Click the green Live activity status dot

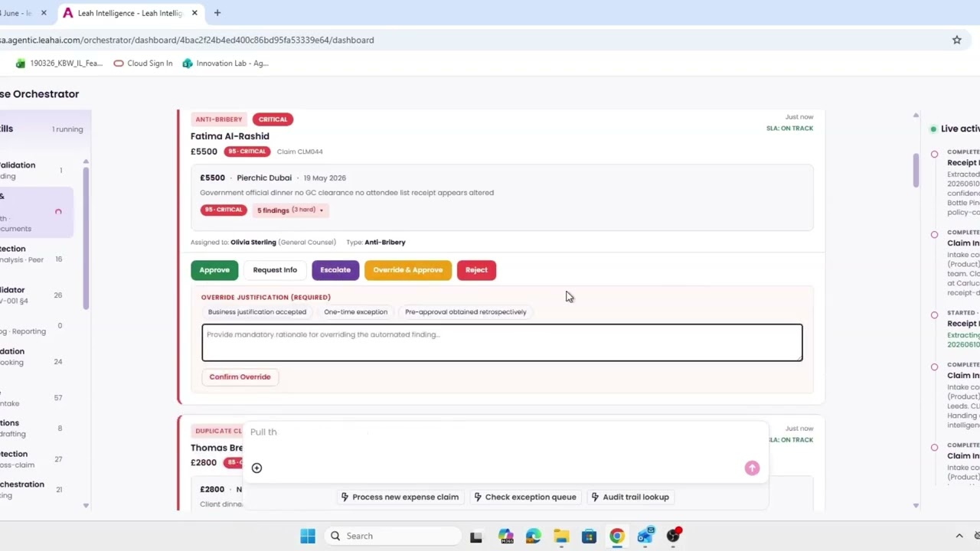pyautogui.click(x=933, y=129)
